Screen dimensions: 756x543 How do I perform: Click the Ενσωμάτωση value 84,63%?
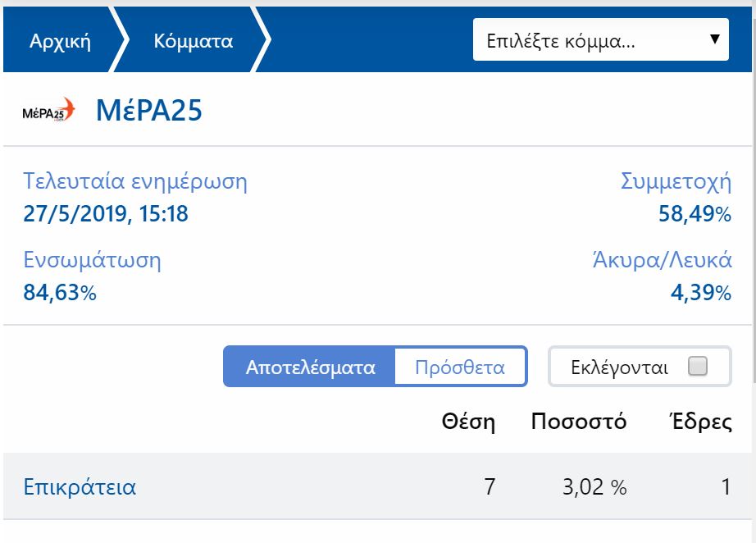point(60,293)
